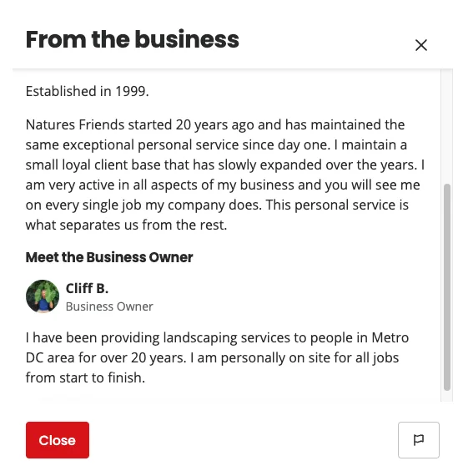Click the line starting 'DC area for over 20 years'
Screen dimensions: 463x476
[212, 357]
